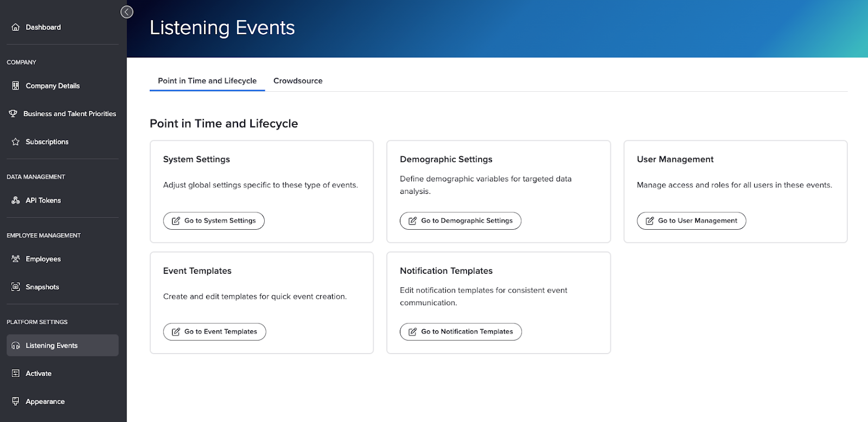Click the PLATFORM SETTINGS section label

pyautogui.click(x=37, y=322)
